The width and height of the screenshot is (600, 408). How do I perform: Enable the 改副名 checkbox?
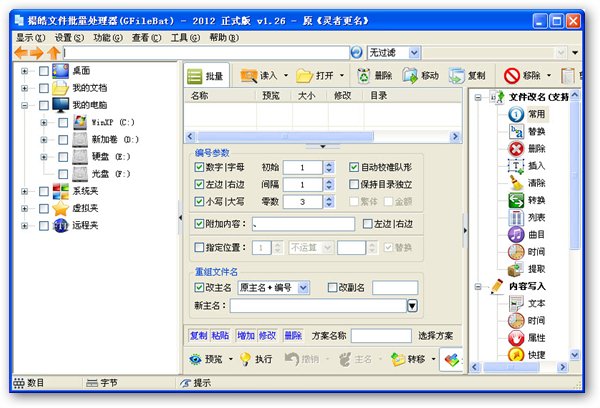pos(333,287)
